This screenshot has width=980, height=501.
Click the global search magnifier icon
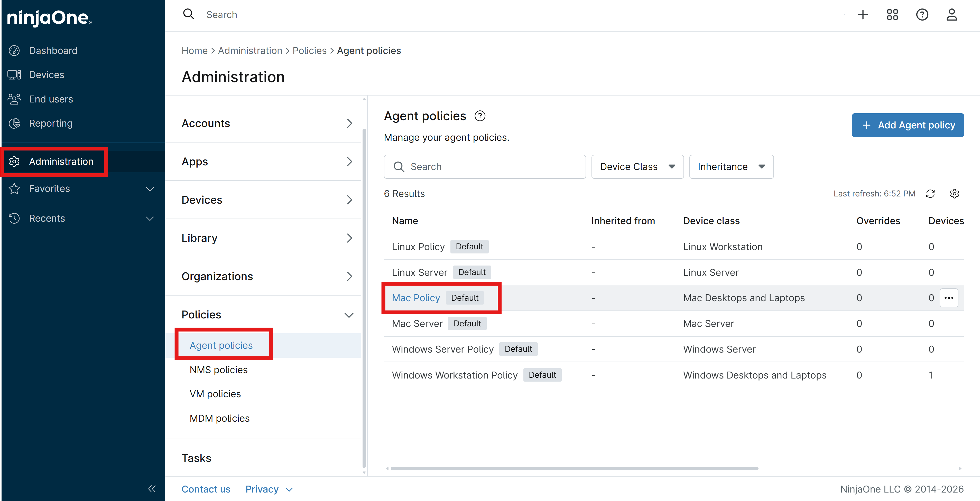188,14
